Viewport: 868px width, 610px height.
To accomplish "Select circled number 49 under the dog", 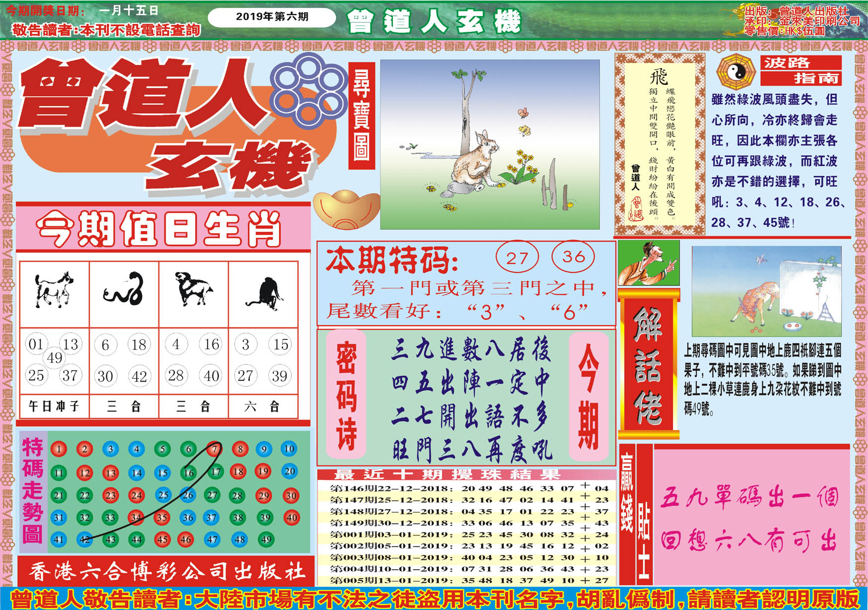I will click(54, 358).
